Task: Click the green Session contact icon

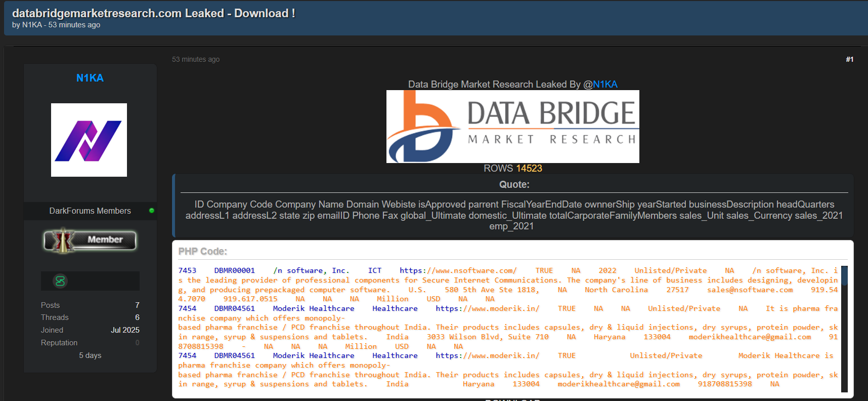Action: (x=60, y=281)
